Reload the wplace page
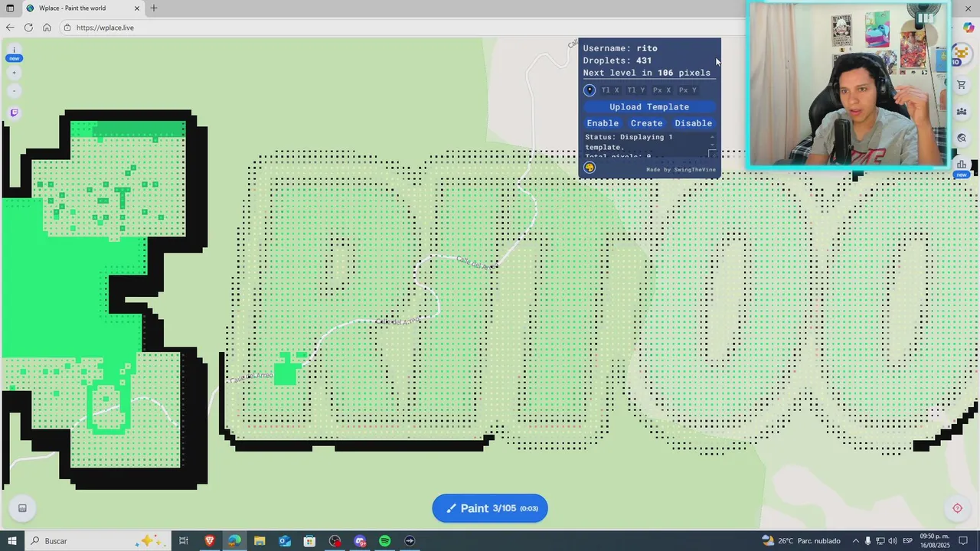Image resolution: width=980 pixels, height=551 pixels. click(x=28, y=28)
